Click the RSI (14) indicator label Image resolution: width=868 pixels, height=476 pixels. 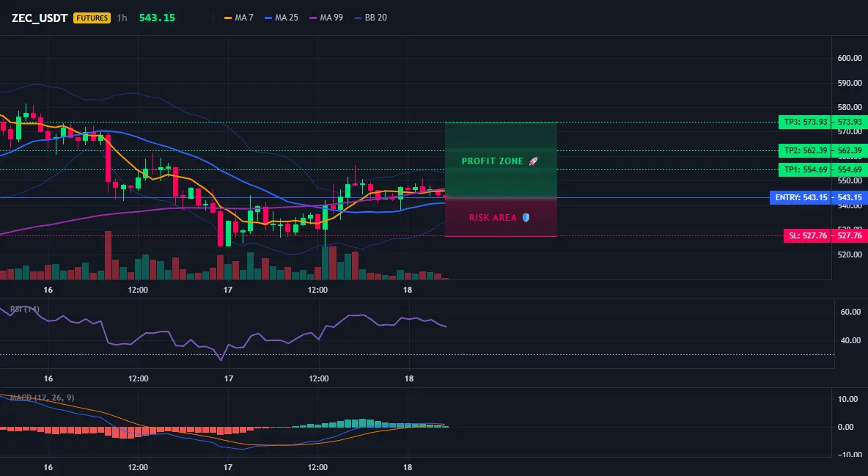25,309
